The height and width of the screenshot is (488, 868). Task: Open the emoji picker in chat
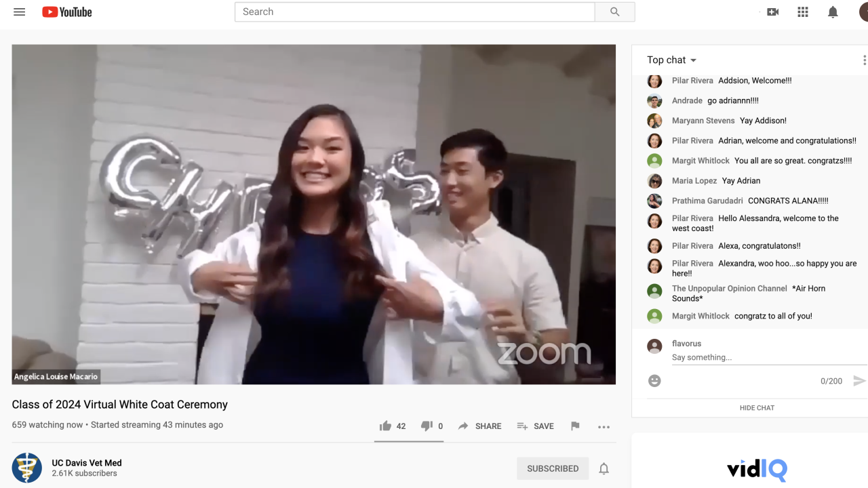click(654, 381)
